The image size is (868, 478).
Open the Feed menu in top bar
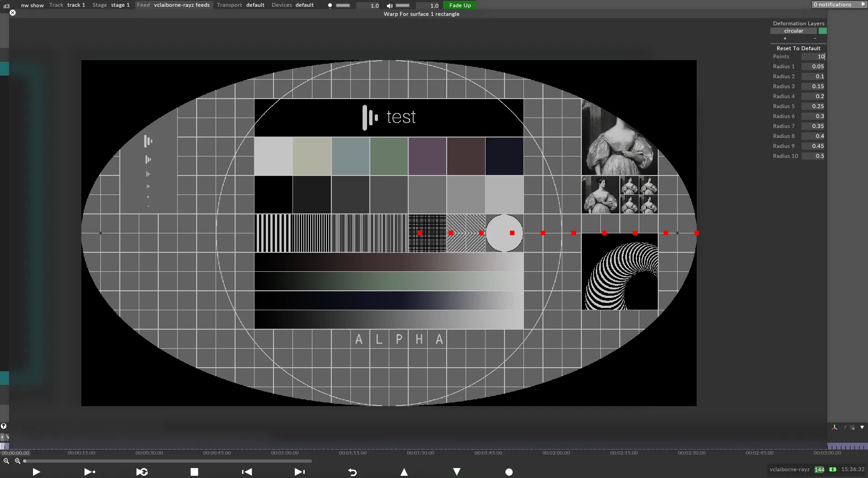pyautogui.click(x=143, y=5)
